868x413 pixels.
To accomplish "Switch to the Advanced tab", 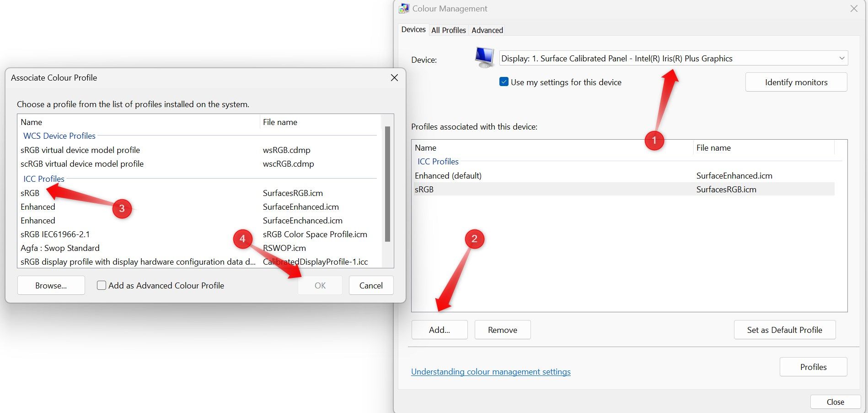I will [x=487, y=30].
